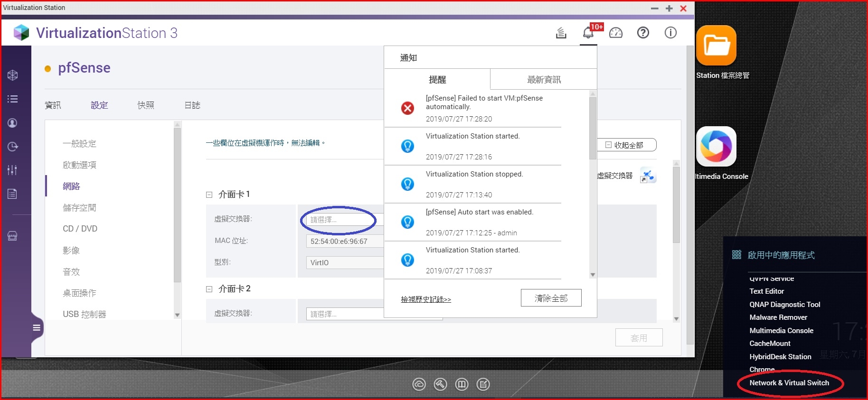Screen dimensions: 868x400
Task: Open the logs document icon in sidebar
Action: pyautogui.click(x=13, y=194)
